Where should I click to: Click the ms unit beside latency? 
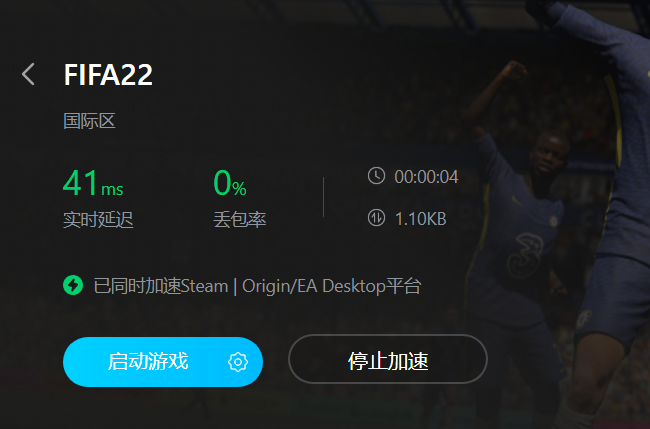(112, 189)
